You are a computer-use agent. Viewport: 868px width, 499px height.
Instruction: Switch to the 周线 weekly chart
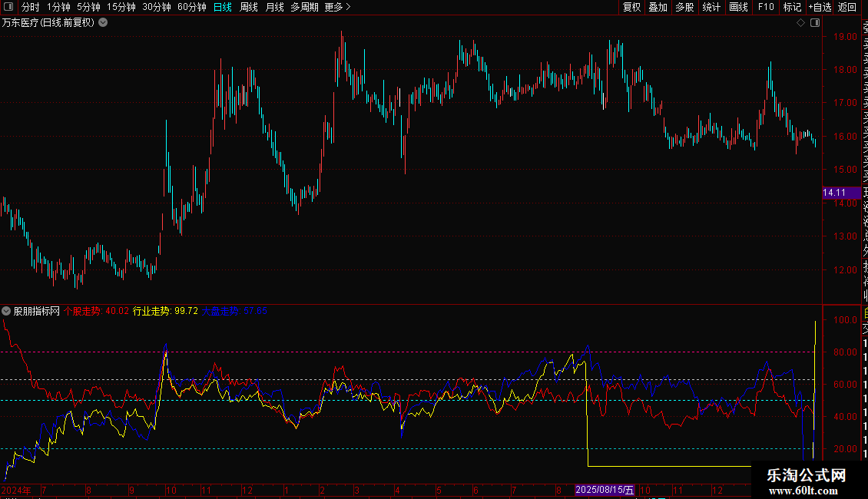249,7
